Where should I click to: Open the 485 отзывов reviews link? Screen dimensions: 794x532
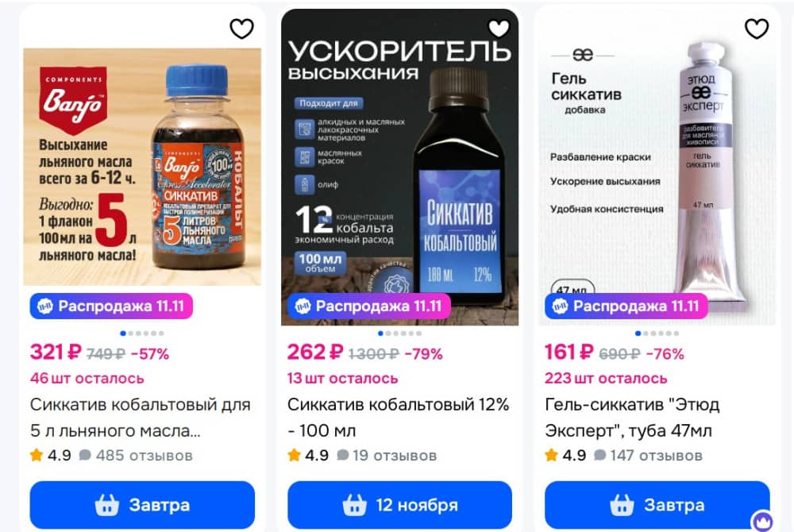pos(145,455)
